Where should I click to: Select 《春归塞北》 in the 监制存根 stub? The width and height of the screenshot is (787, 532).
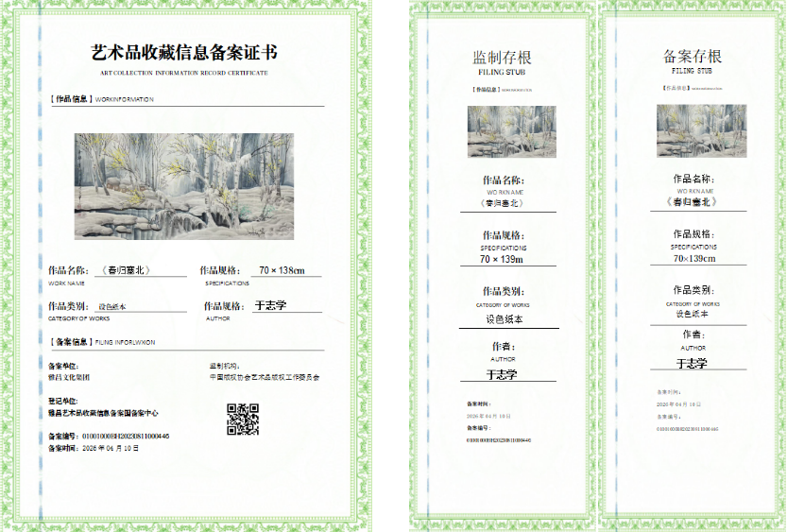[502, 203]
